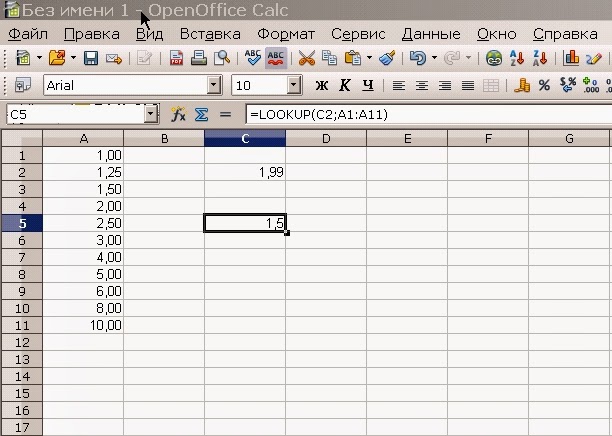Save the document with floppy icon
This screenshot has height=436, width=612.
pyautogui.click(x=91, y=58)
